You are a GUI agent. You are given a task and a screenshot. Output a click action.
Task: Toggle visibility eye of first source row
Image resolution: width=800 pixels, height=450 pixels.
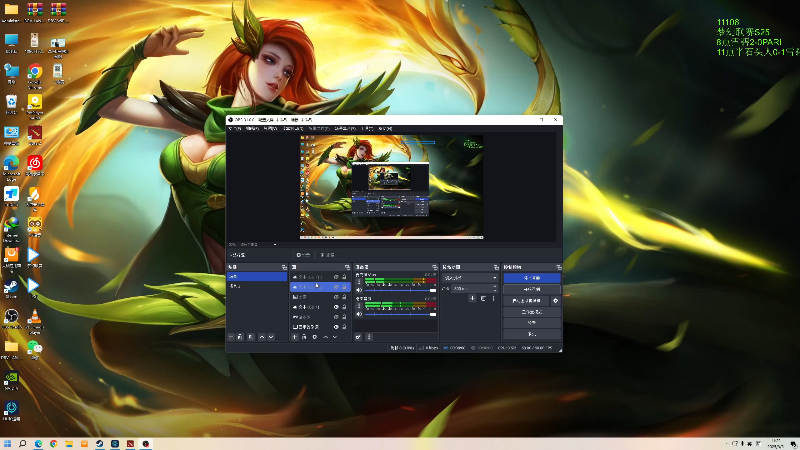coord(336,277)
